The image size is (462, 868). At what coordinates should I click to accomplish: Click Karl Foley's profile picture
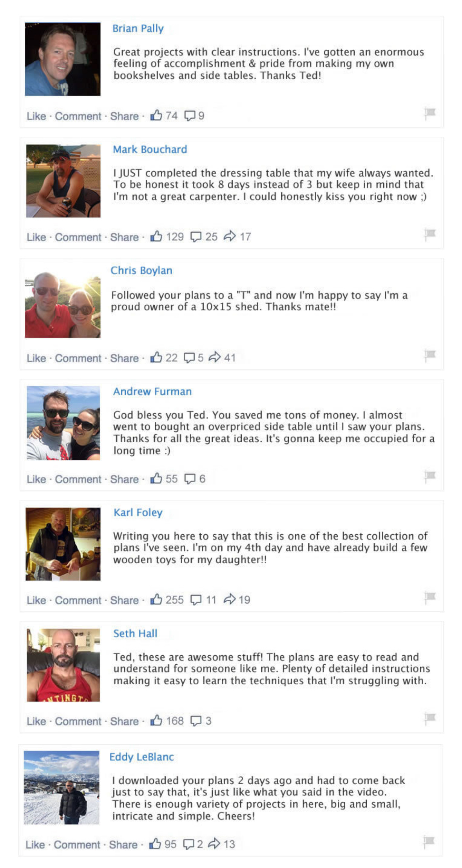[63, 544]
